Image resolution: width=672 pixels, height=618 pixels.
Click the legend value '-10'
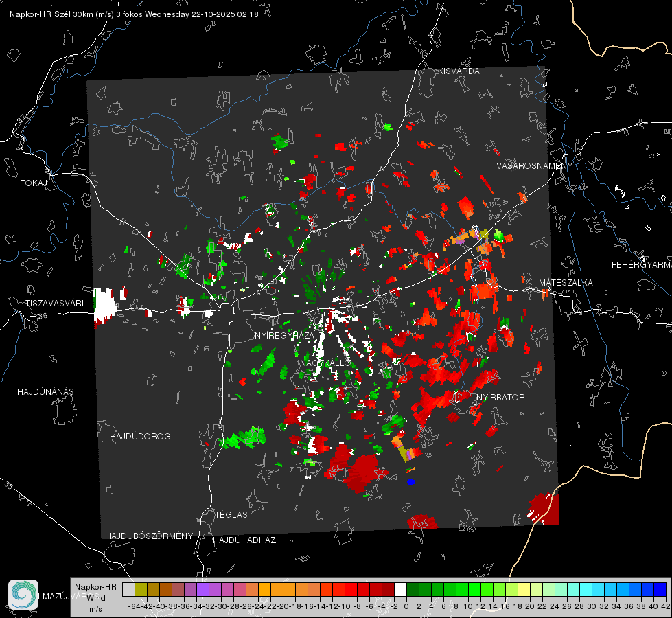coord(345,606)
